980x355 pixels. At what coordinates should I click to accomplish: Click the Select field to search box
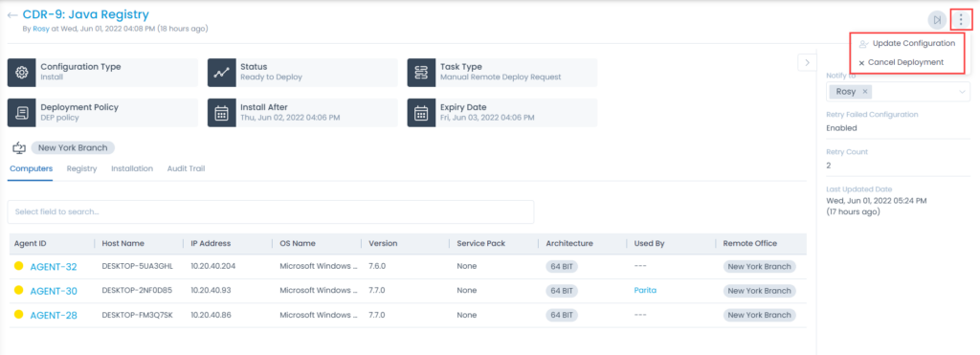coord(271,211)
